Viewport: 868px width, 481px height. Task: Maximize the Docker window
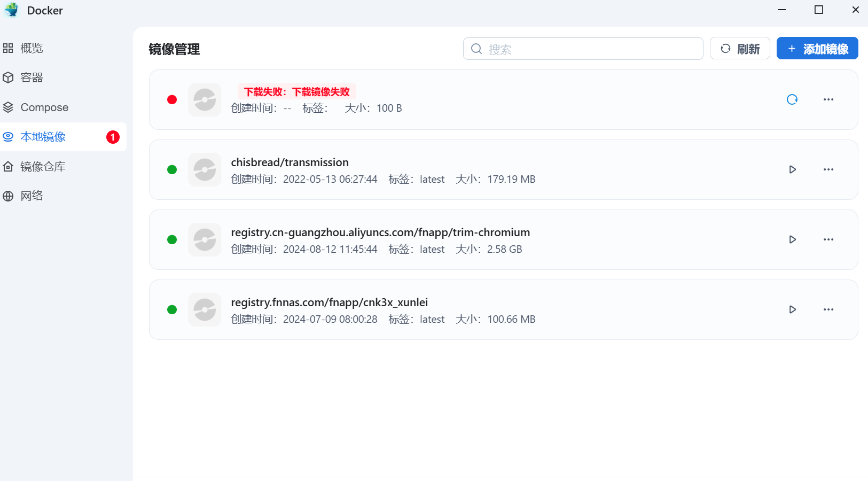point(819,10)
